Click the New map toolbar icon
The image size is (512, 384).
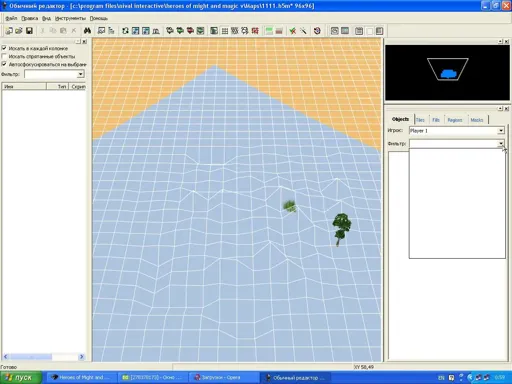[x=9, y=31]
